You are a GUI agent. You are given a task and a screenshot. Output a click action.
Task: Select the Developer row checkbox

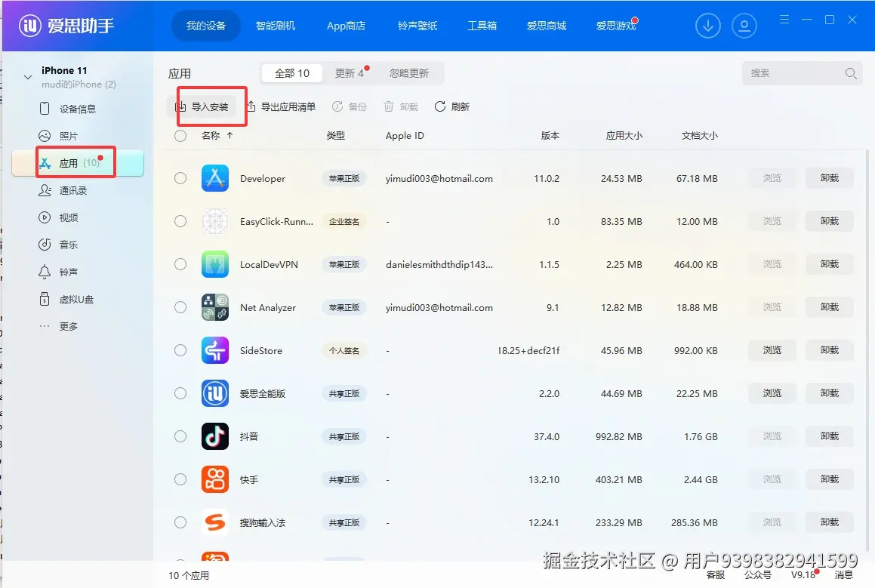coord(180,178)
